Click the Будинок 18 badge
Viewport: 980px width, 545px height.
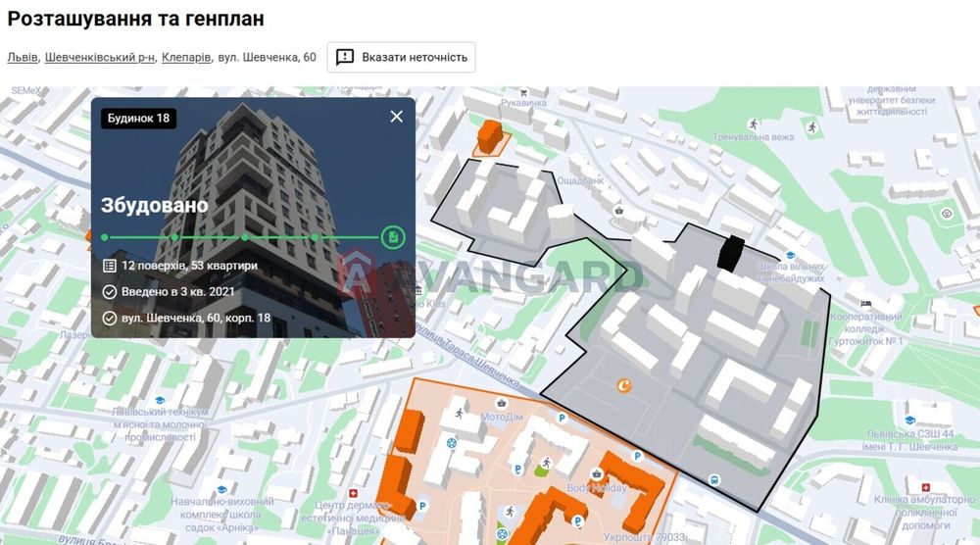[138, 119]
